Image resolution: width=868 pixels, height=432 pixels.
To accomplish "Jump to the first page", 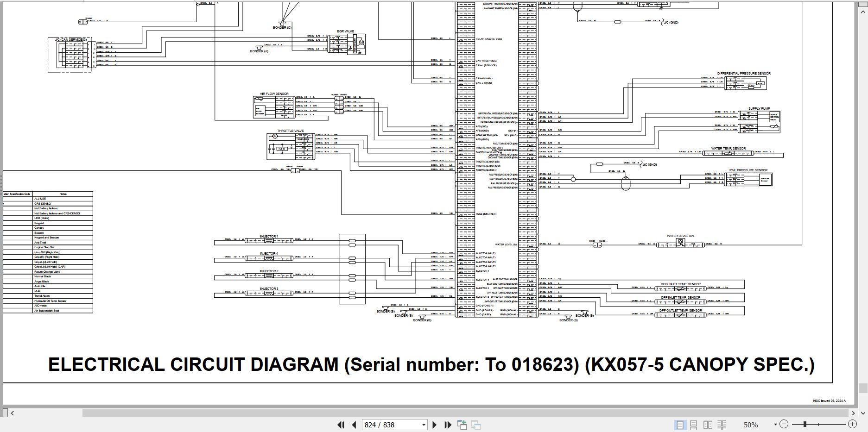I will (341, 425).
